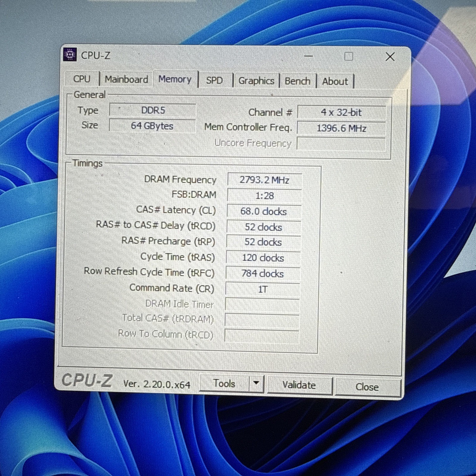Click the FSB:DRAM label
The height and width of the screenshot is (476, 476).
point(194,195)
